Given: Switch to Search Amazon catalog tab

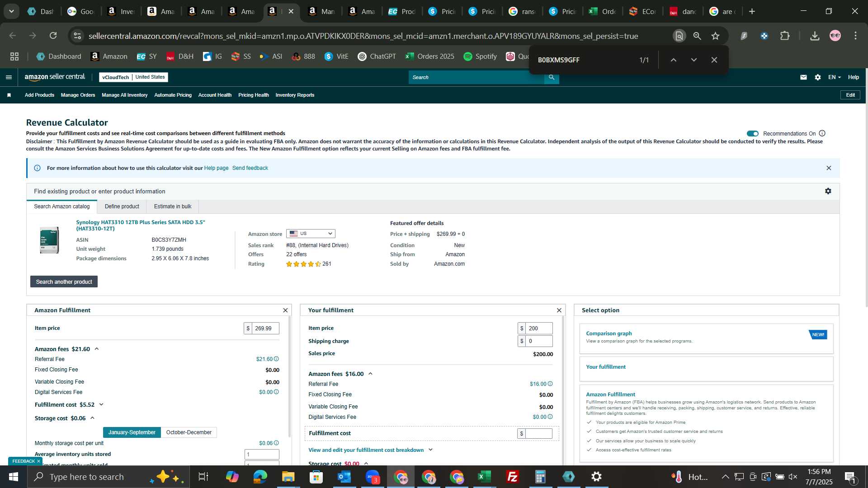Looking at the screenshot, I should pyautogui.click(x=62, y=207).
